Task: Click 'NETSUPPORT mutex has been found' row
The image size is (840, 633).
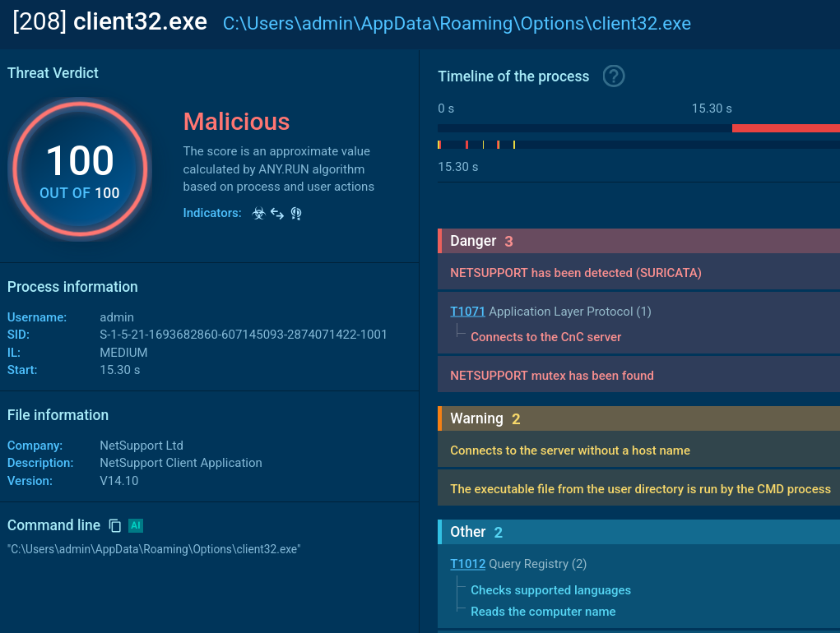Action: (551, 376)
